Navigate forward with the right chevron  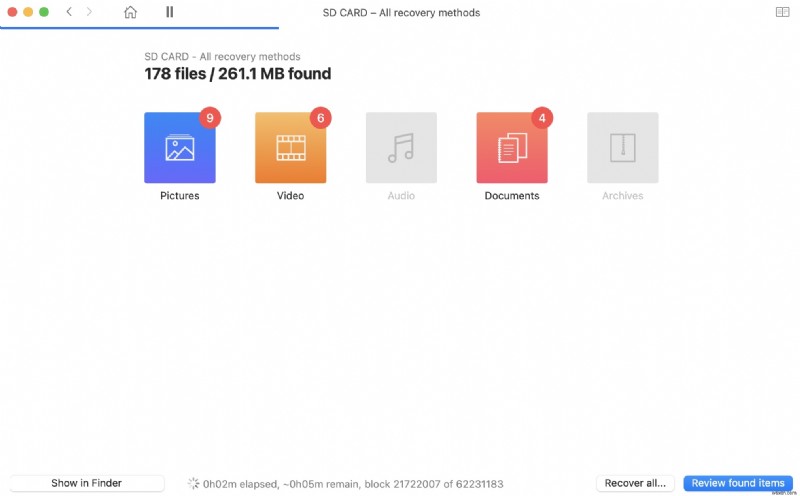tap(89, 12)
